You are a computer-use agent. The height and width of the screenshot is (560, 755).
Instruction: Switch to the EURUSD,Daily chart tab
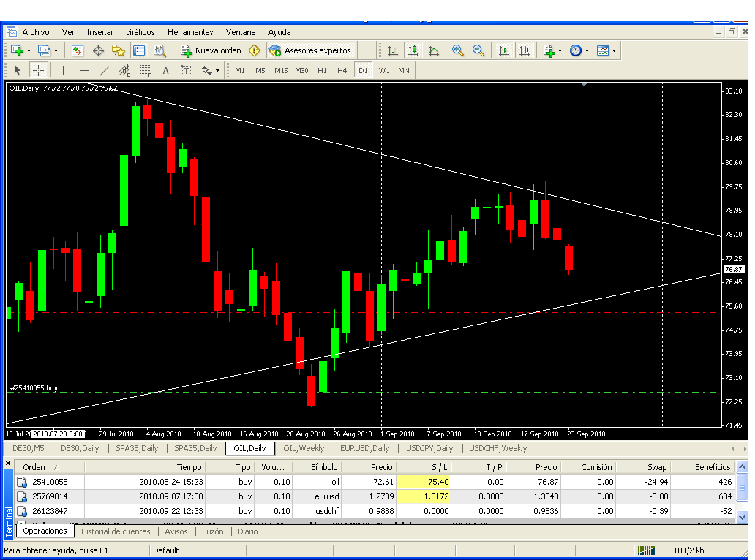point(364,448)
